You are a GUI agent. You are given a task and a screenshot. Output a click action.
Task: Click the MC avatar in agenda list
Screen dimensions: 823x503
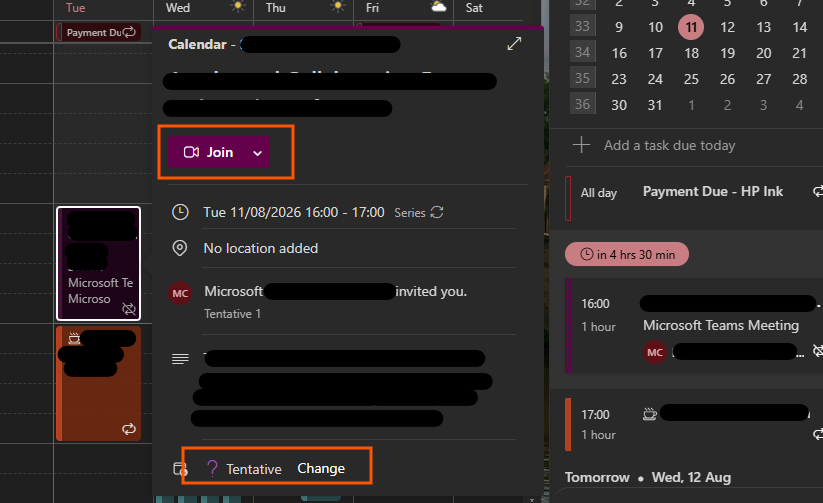655,352
